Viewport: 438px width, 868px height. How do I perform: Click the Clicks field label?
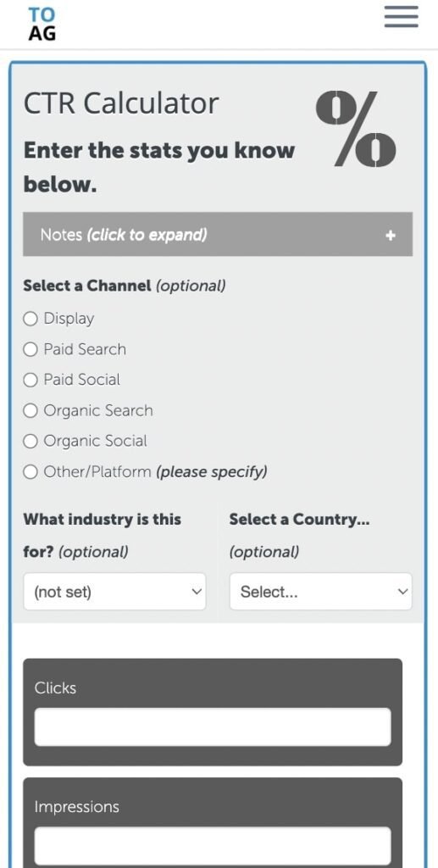[55, 688]
